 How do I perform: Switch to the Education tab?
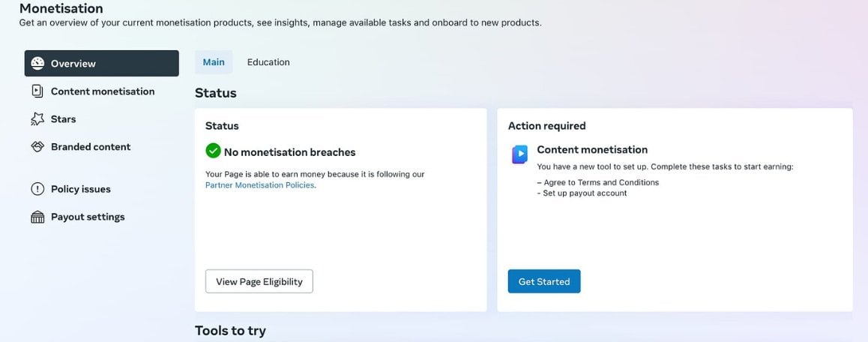(x=268, y=62)
